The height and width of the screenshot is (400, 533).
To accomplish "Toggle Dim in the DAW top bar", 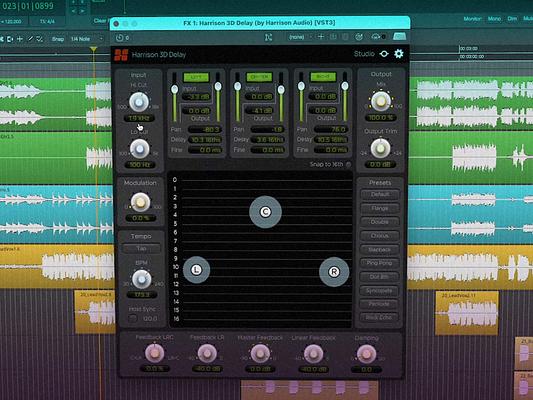I will 512,19.
